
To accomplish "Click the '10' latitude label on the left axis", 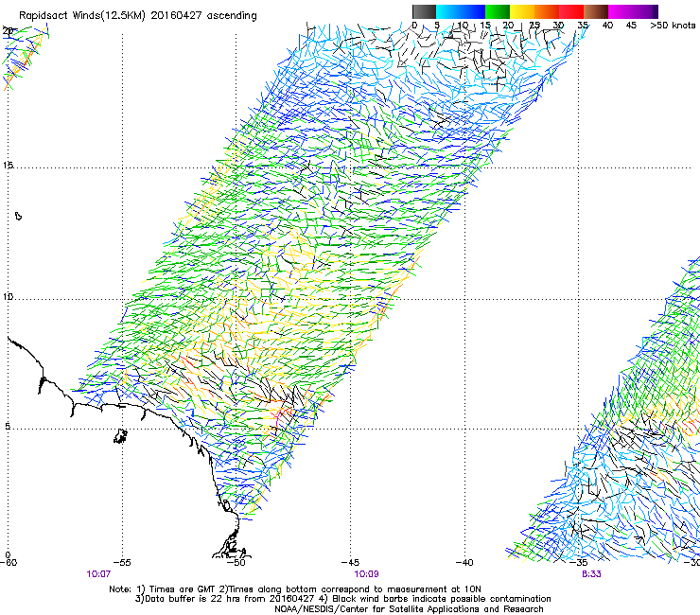I will tap(8, 296).
